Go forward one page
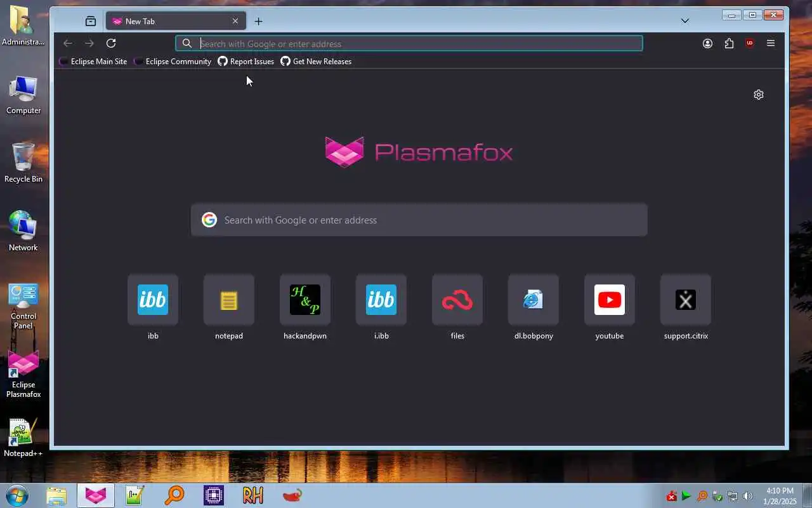 click(x=89, y=43)
